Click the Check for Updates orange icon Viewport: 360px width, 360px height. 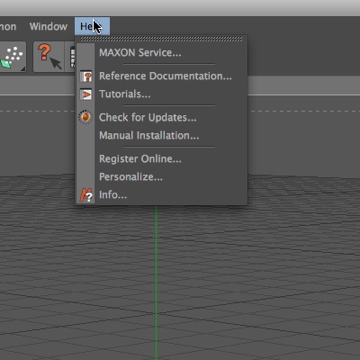pos(86,117)
